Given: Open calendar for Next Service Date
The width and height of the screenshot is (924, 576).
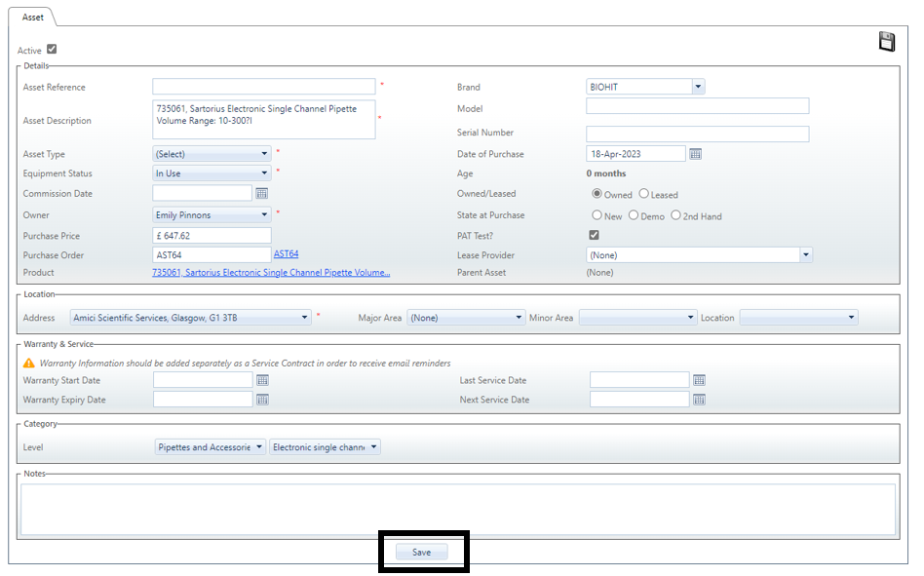Looking at the screenshot, I should coord(699,400).
